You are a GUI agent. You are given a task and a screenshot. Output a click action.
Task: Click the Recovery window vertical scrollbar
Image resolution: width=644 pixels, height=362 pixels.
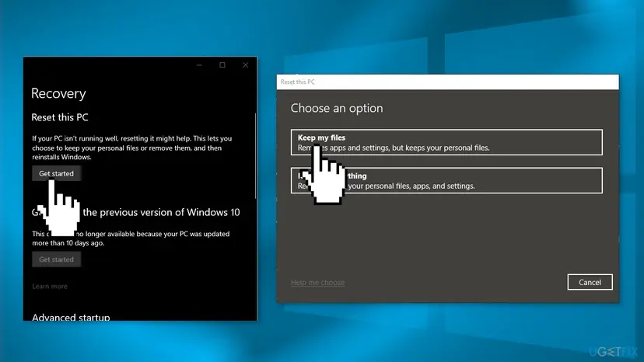tap(255, 156)
